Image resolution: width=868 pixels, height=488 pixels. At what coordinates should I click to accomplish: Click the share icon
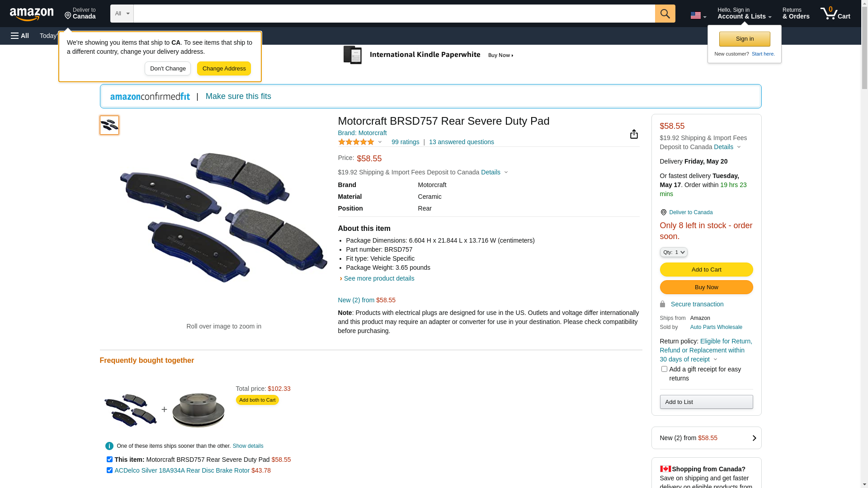click(634, 134)
